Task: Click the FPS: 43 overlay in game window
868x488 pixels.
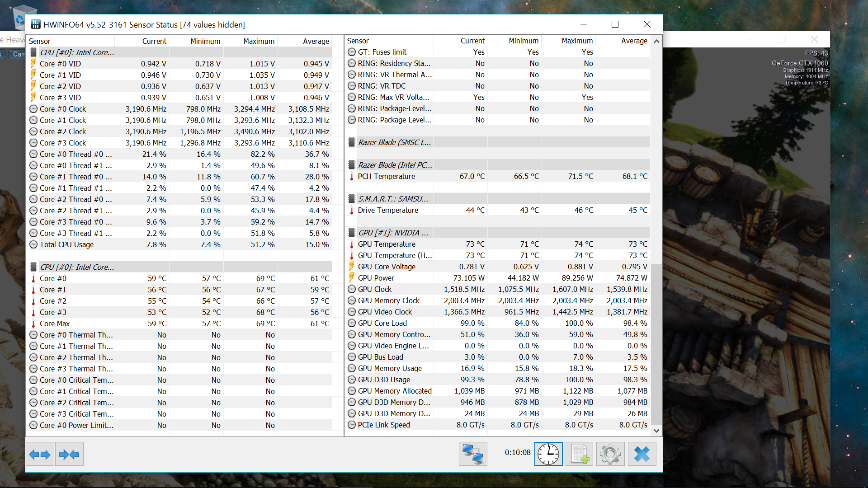Action: click(816, 53)
